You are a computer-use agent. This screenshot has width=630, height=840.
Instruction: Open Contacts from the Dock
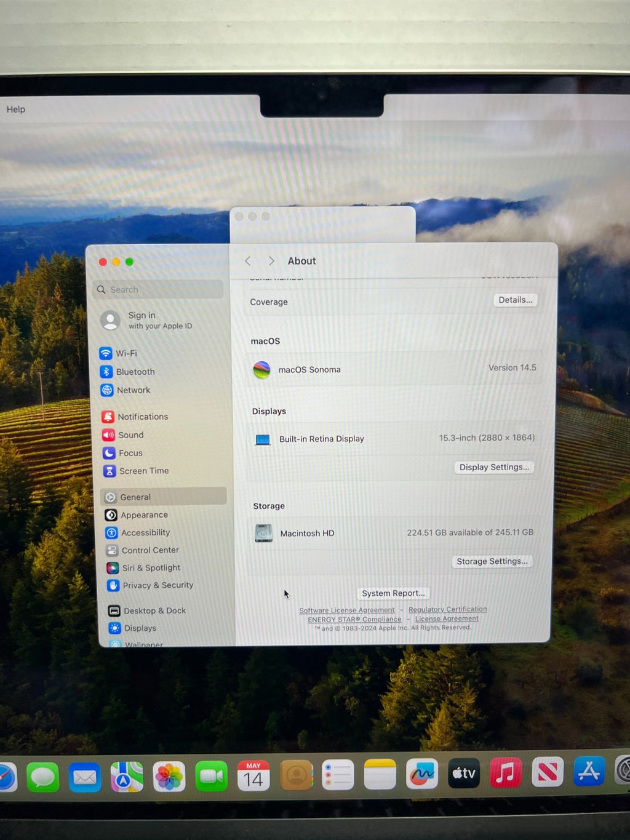pos(296,775)
